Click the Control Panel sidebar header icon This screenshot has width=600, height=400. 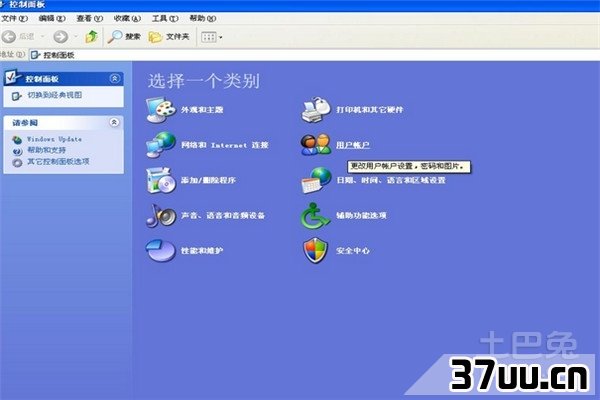[x=13, y=77]
